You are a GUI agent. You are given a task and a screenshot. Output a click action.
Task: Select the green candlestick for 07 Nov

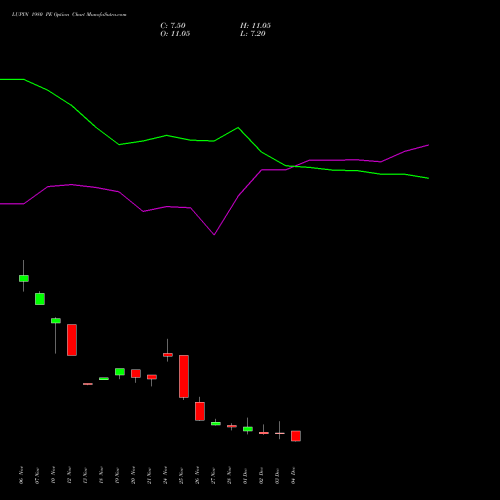click(40, 299)
